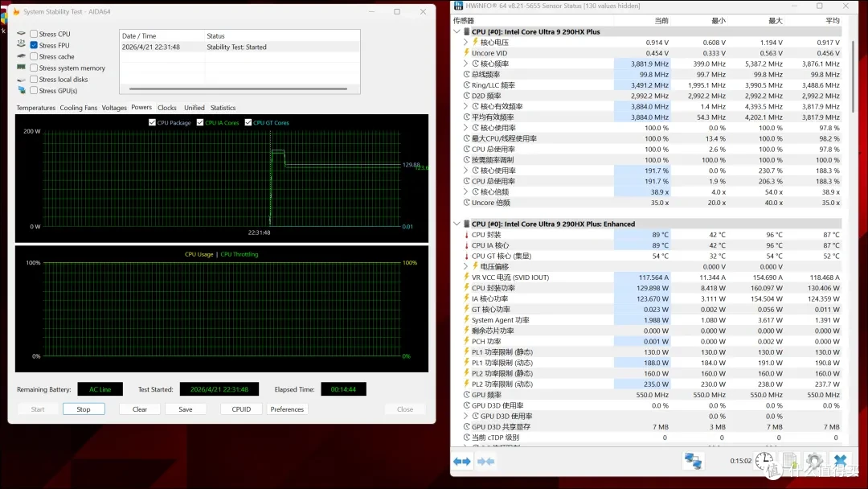Open HWiNFO remote network monitoring icon
Image resolution: width=868 pixels, height=489 pixels.
pos(693,461)
